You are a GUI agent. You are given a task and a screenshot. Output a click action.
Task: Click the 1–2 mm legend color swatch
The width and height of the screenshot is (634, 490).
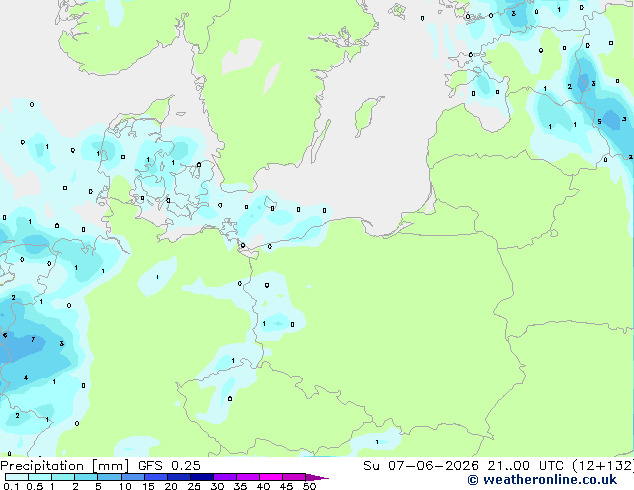(63, 477)
